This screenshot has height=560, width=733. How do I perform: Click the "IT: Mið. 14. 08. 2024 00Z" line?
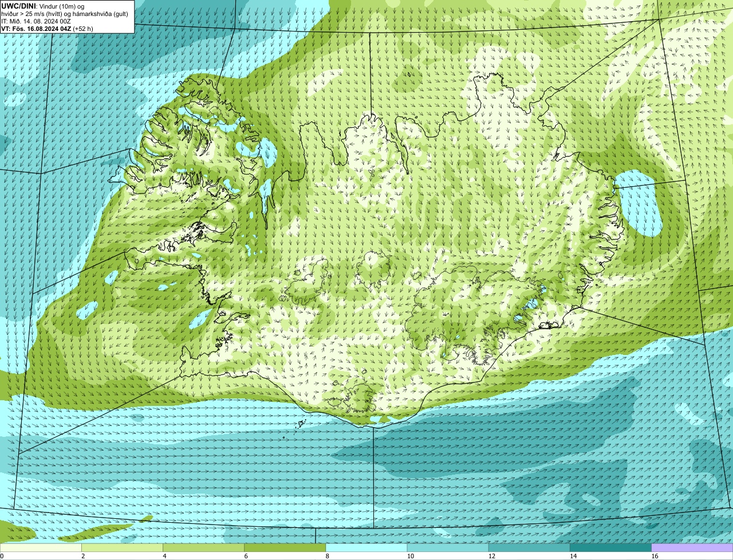pos(36,21)
